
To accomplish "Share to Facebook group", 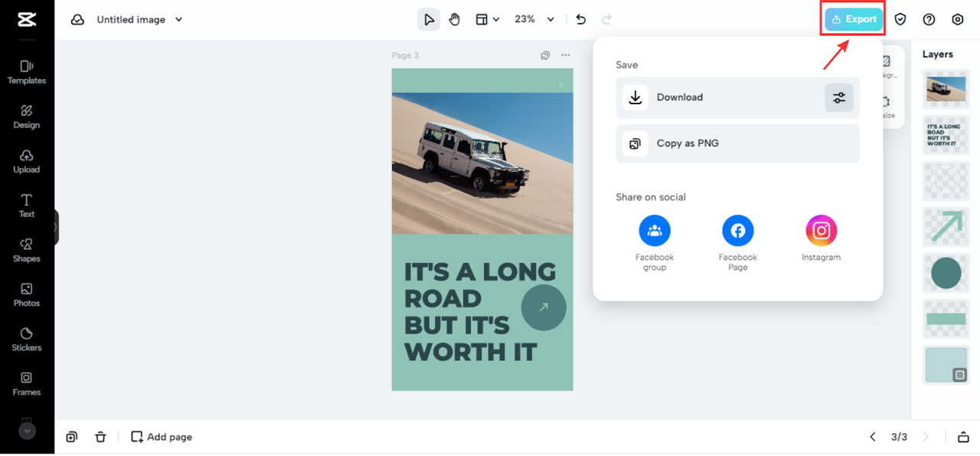I will coord(655,243).
